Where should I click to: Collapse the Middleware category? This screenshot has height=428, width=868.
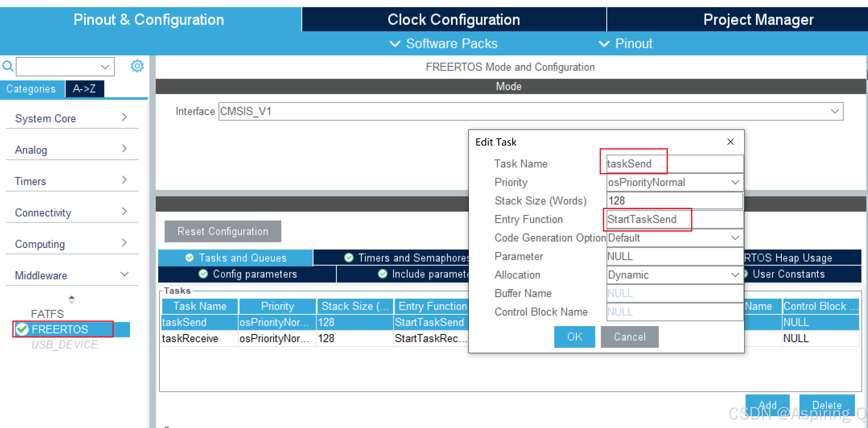pos(124,274)
